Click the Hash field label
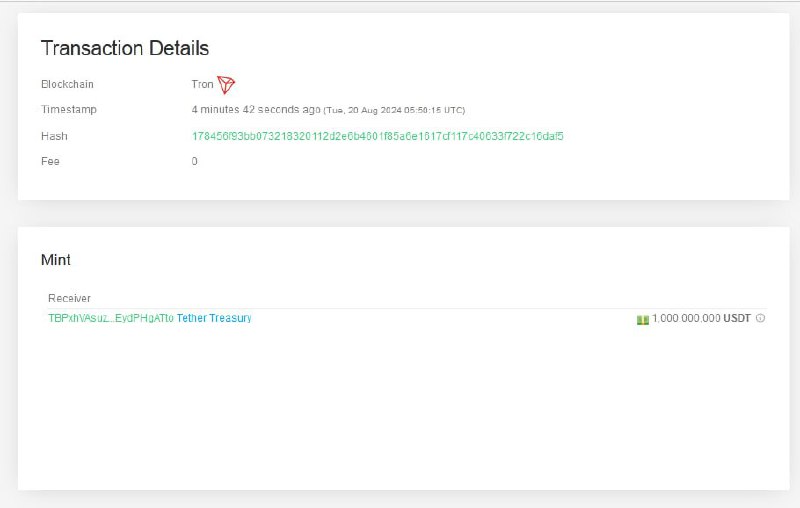Viewport: 800px width, 508px height. click(x=54, y=136)
